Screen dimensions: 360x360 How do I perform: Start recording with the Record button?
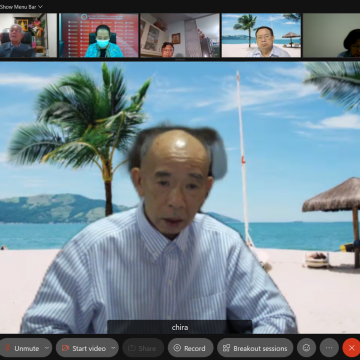pos(190,348)
